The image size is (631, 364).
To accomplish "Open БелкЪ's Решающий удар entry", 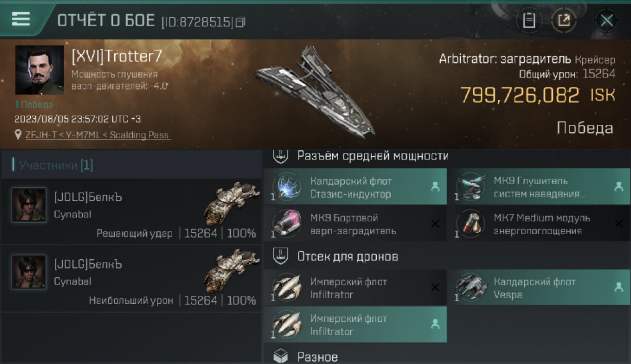I will [131, 212].
